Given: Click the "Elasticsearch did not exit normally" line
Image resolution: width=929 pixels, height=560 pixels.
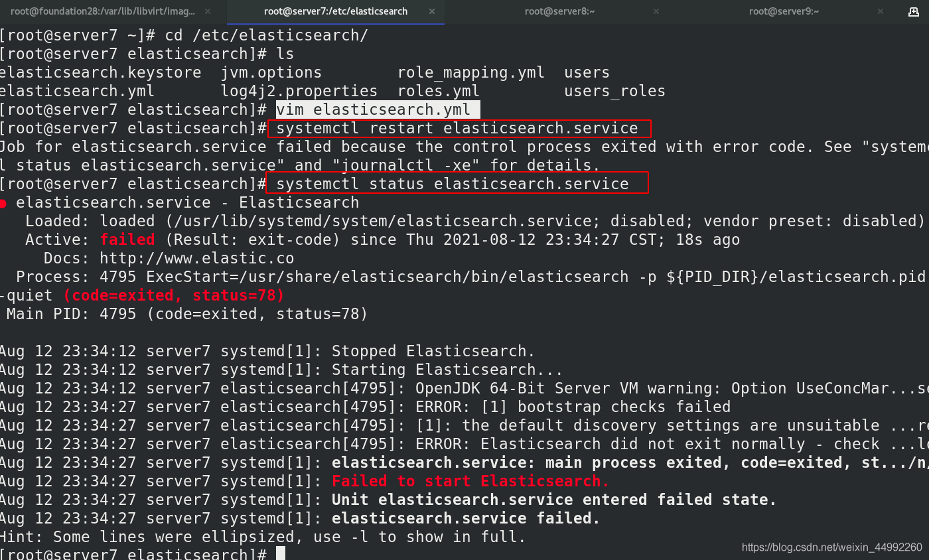Looking at the screenshot, I should click(x=464, y=444).
